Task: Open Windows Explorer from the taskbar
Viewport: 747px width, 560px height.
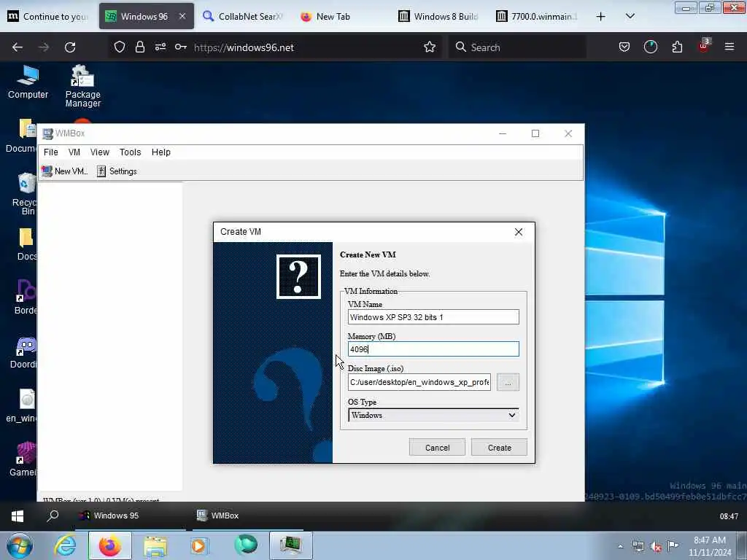Action: pos(155,545)
